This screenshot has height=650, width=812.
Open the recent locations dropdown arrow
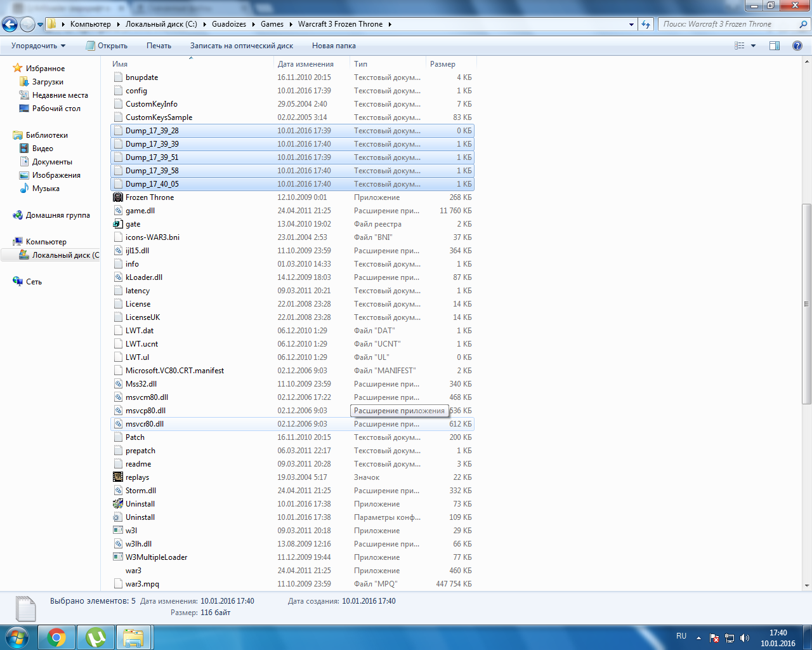click(x=41, y=25)
